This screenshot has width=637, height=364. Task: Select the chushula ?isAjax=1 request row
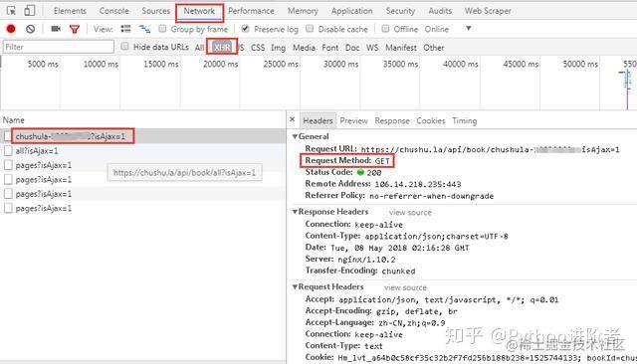coord(143,136)
